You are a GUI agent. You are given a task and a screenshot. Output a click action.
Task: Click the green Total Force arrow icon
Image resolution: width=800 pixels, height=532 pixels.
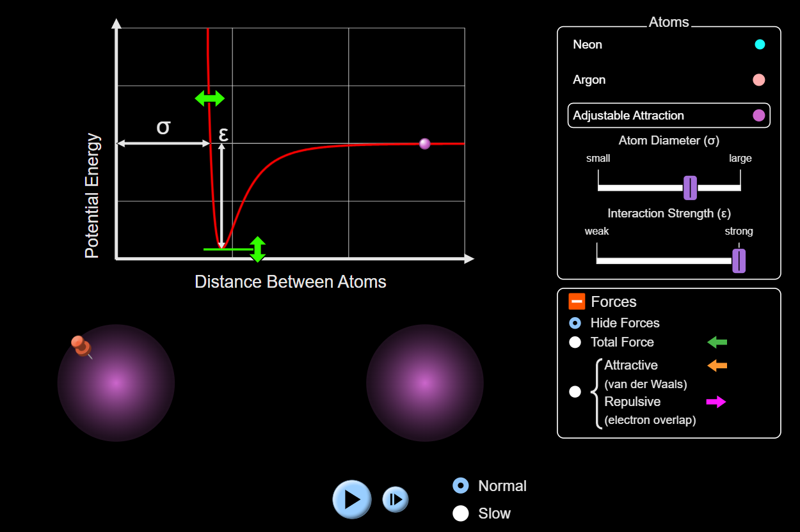(x=717, y=342)
